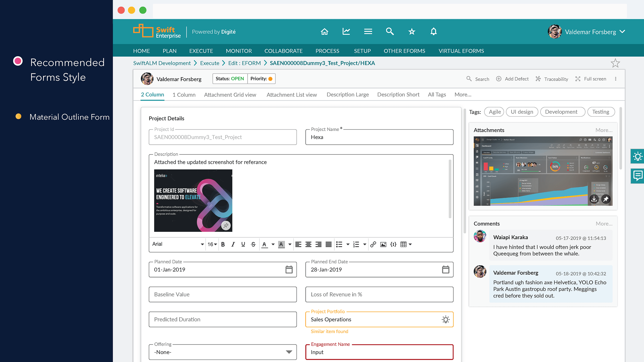Toggle favorite star beside breadcrumb
Image resolution: width=644 pixels, height=362 pixels.
[x=615, y=63]
